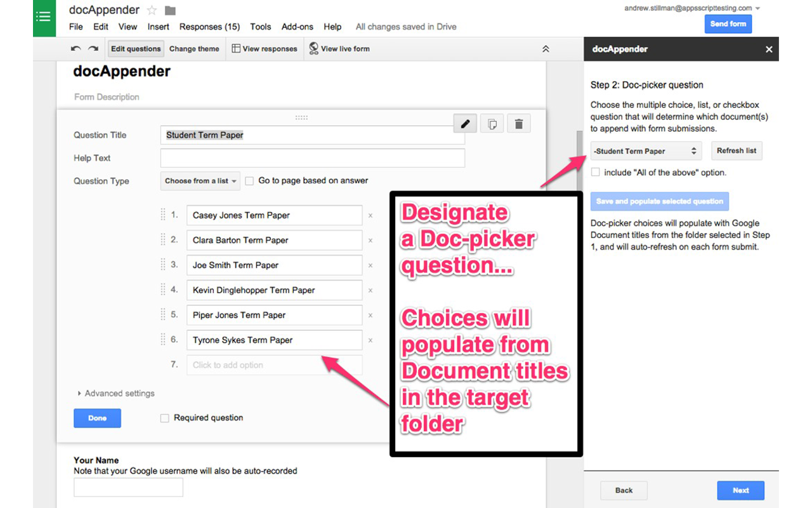Click the question card top drag grip

301,117
